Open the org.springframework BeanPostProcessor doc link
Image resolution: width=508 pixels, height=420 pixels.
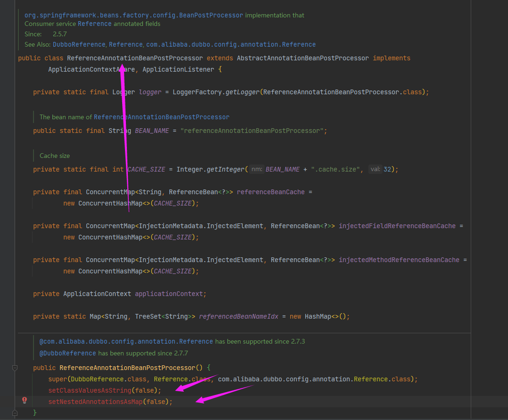(x=133, y=15)
